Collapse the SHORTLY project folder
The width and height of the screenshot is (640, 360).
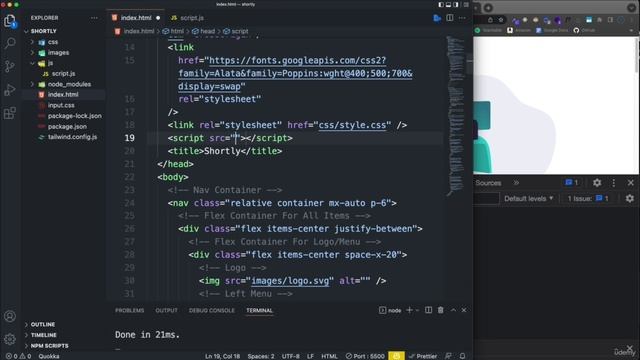tap(44, 31)
